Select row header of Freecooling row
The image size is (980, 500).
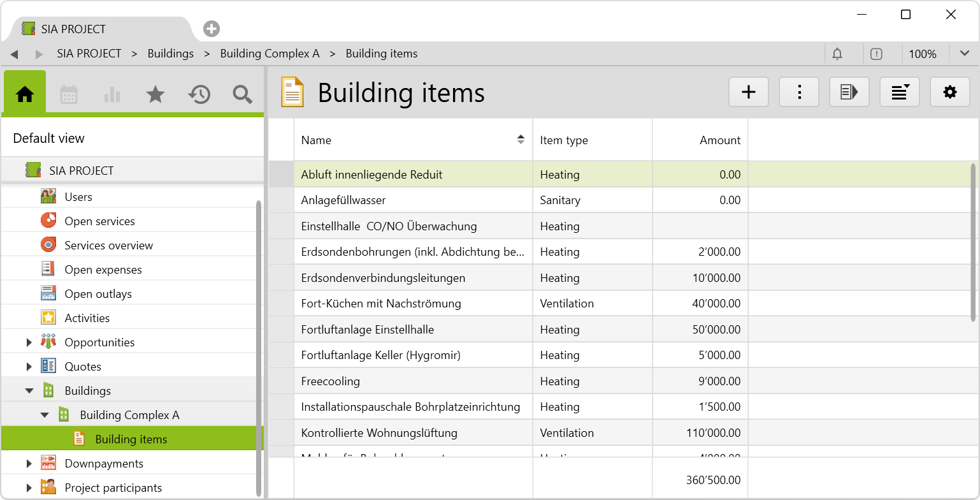281,381
